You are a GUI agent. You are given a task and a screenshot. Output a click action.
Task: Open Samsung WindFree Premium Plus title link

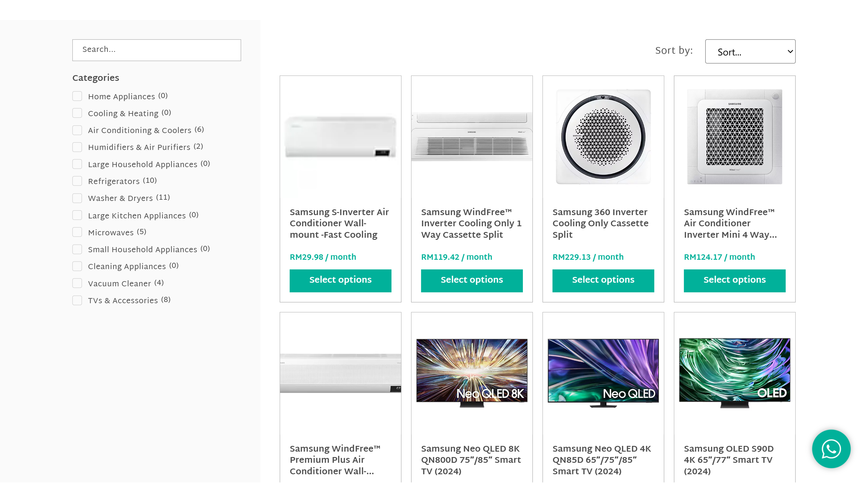point(335,460)
